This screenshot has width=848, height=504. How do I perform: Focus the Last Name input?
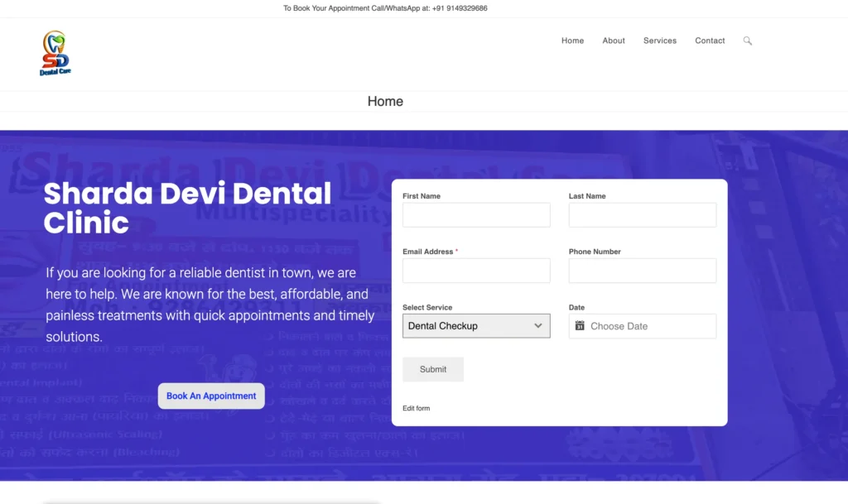click(643, 215)
